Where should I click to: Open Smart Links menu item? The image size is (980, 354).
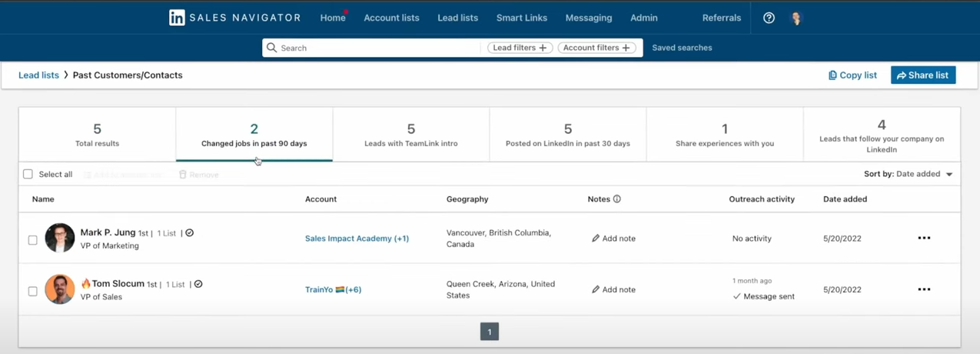click(522, 18)
